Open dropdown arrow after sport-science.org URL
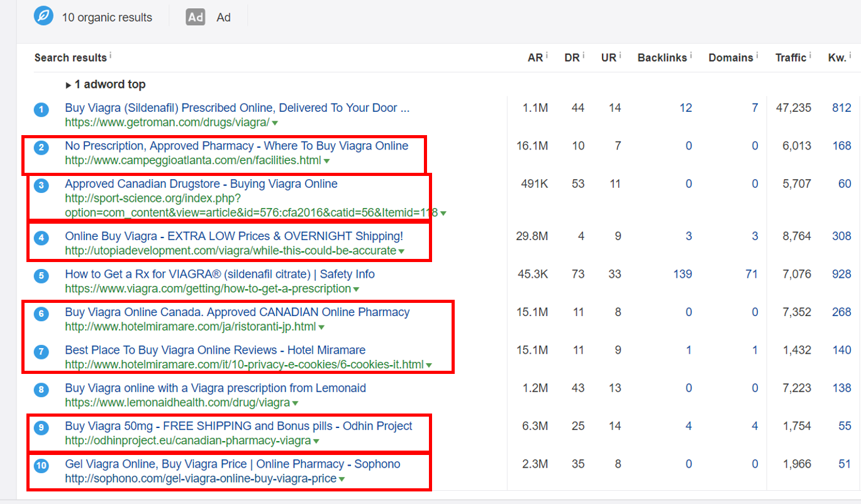Image resolution: width=861 pixels, height=504 pixels. click(x=443, y=214)
